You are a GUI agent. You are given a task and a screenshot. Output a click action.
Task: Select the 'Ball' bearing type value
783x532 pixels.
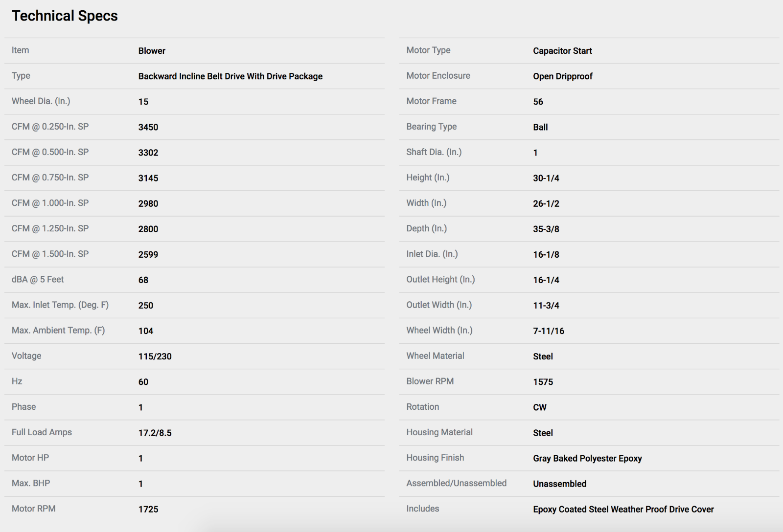pyautogui.click(x=540, y=127)
